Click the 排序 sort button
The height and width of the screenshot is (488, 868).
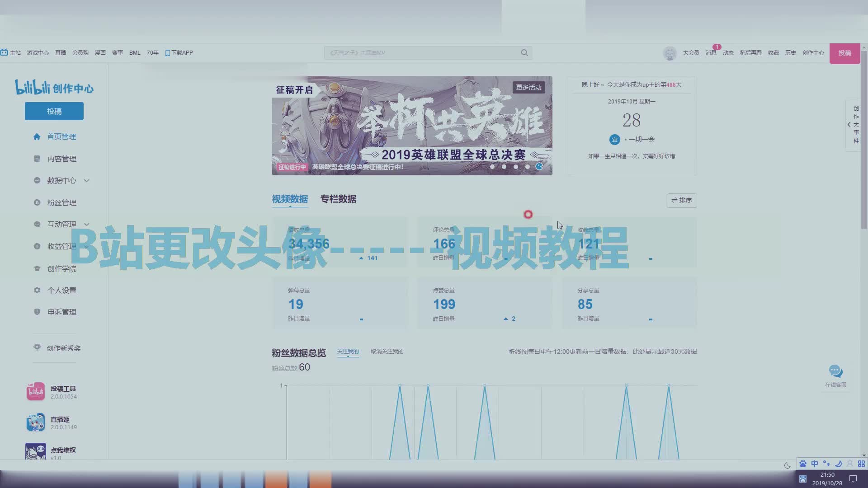[682, 201]
